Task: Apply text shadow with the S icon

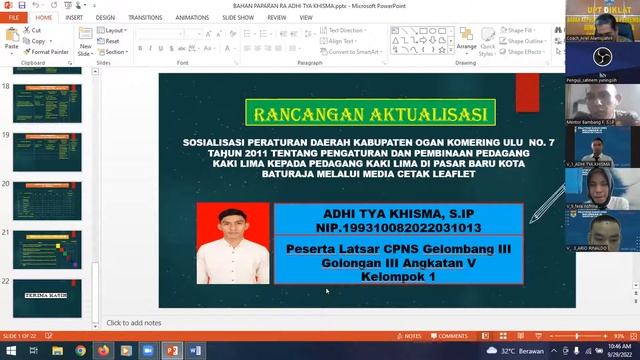Action: coord(171,49)
